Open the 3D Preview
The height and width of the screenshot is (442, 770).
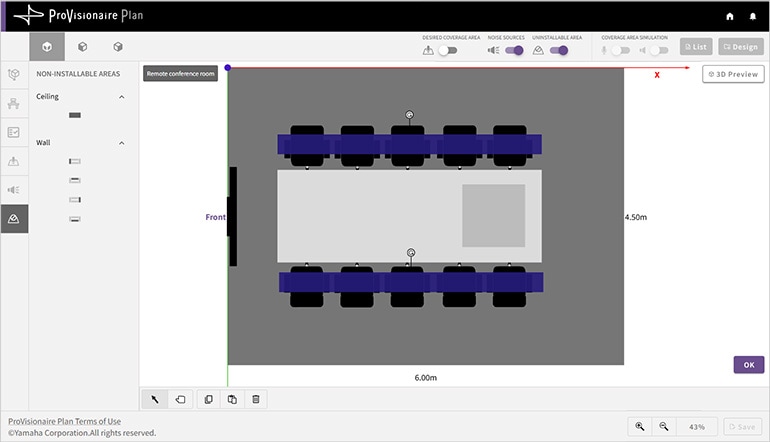733,74
